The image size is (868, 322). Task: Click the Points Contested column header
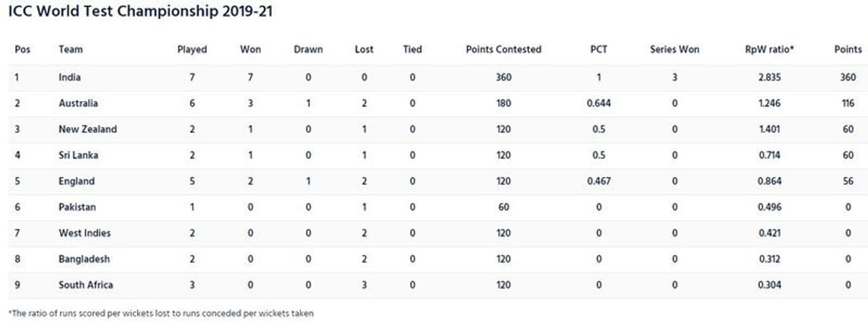click(x=504, y=49)
